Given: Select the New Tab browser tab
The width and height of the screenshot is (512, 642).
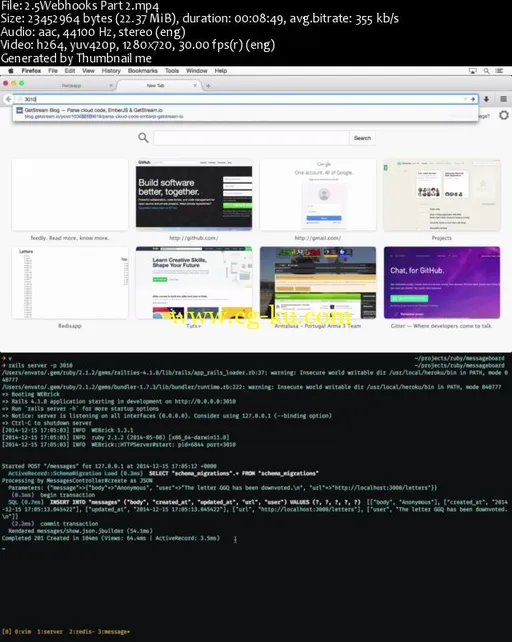Looking at the screenshot, I should tap(156, 86).
